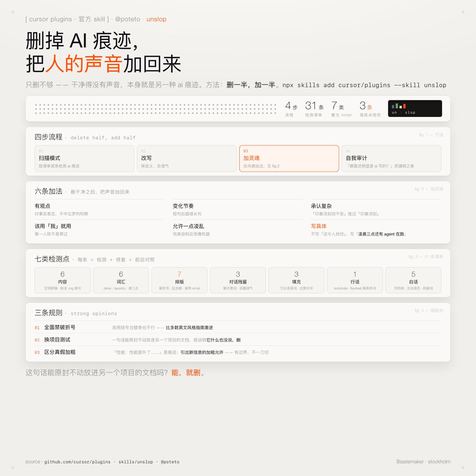Click 'fig. 1 — 方法' label
476x476 pixels.
click(x=431, y=135)
